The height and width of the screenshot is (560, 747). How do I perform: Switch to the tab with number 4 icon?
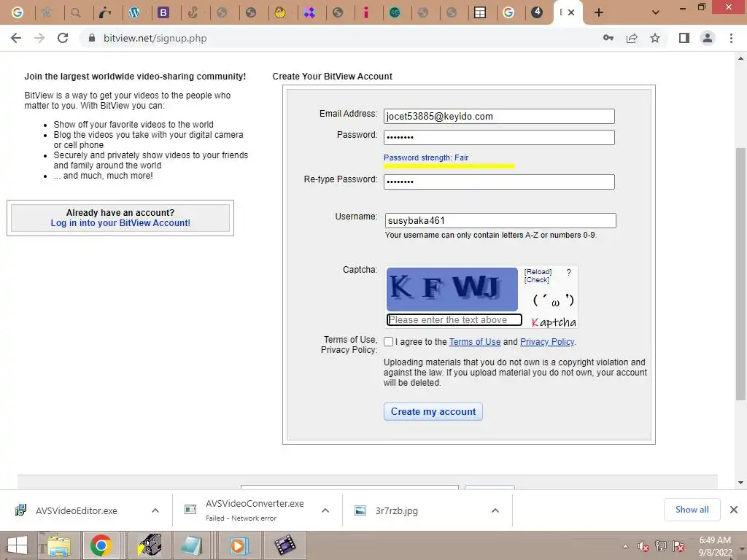coord(537,13)
